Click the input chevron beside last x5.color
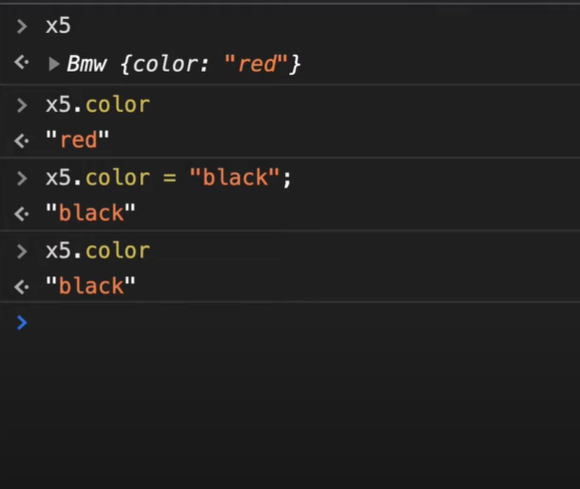Viewport: 580px width, 489px height. (x=22, y=252)
